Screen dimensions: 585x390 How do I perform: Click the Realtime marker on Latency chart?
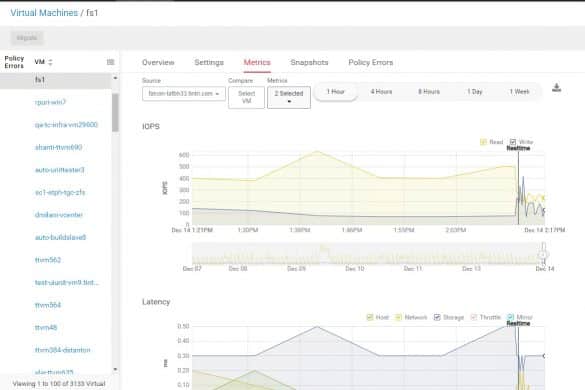coord(518,324)
